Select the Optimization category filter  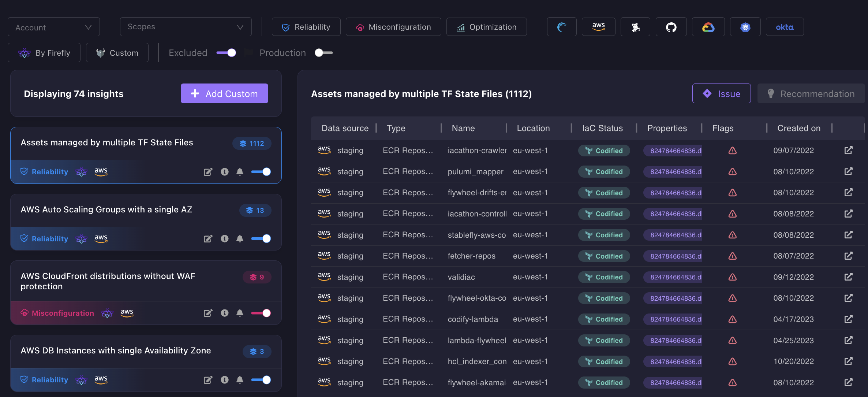click(486, 26)
